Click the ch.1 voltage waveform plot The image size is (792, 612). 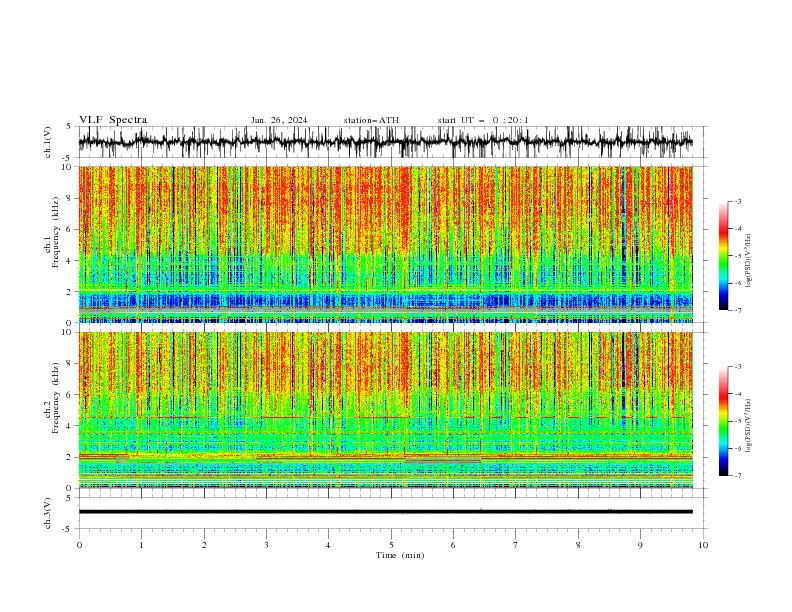[386, 142]
